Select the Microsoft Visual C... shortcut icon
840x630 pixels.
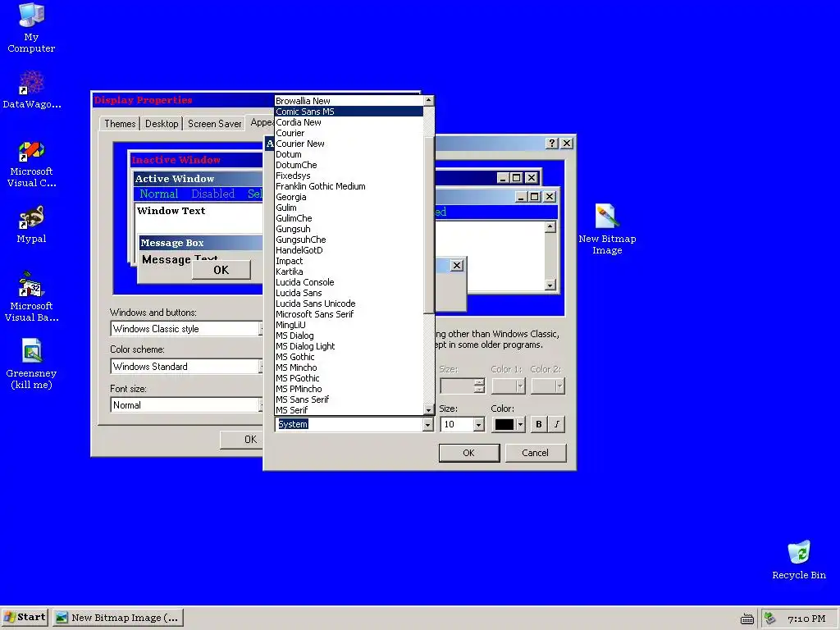click(31, 164)
